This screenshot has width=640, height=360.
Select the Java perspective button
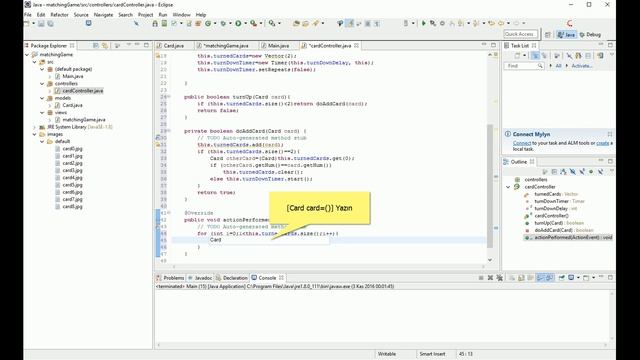click(x=567, y=35)
